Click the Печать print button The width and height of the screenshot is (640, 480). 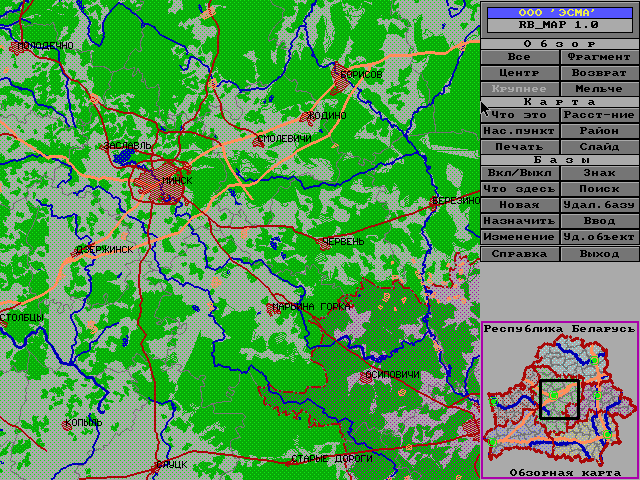[x=520, y=147]
